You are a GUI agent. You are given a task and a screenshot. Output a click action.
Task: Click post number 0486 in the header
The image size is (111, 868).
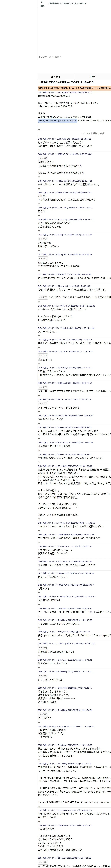(40, 466)
